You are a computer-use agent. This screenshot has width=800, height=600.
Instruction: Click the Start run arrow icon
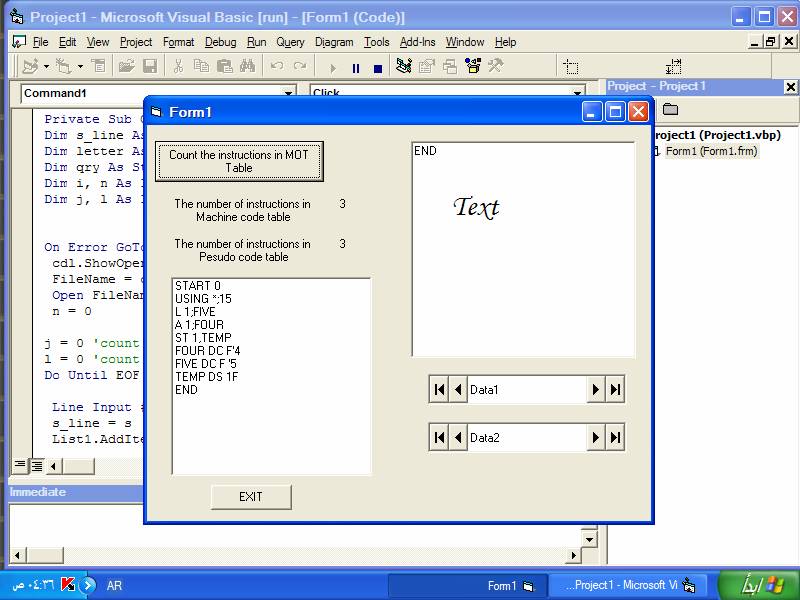(x=333, y=67)
